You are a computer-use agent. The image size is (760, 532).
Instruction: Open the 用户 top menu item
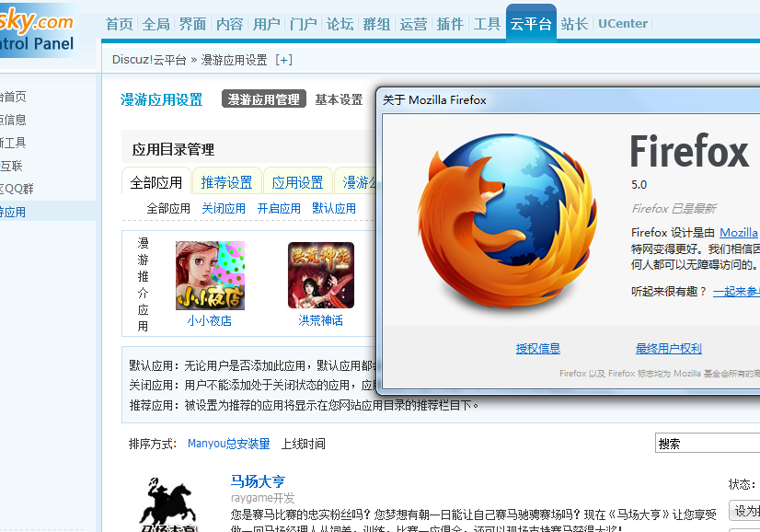(267, 24)
